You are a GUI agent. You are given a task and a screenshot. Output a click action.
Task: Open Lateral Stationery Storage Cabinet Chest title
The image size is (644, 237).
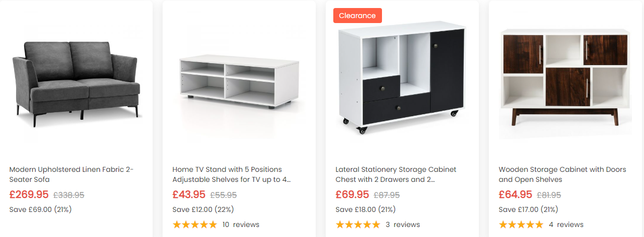(396, 174)
